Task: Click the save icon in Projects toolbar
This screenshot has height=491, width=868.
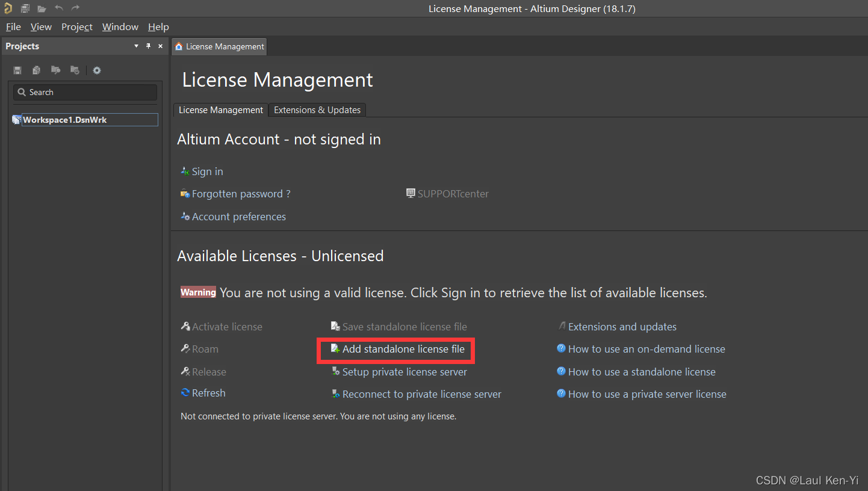Action: (17, 70)
